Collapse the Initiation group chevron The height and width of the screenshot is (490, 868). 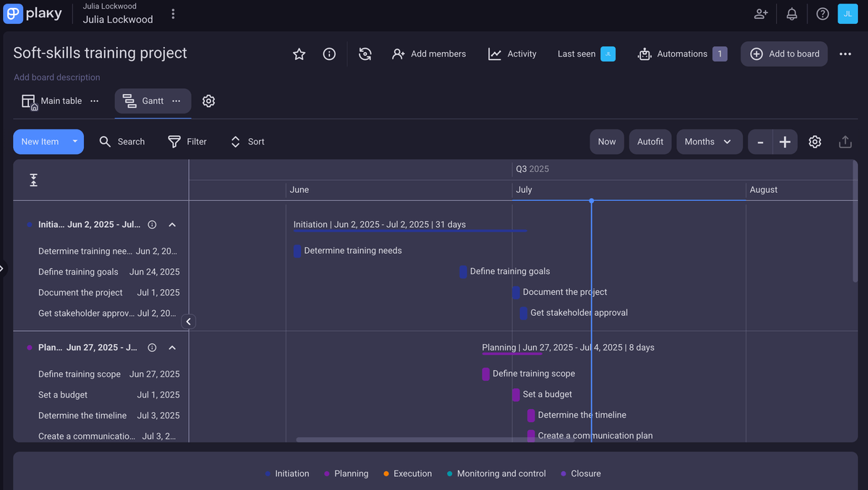(172, 225)
